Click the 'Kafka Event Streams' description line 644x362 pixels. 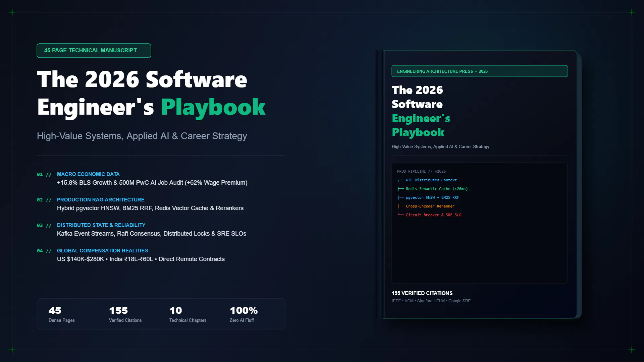tap(152, 234)
